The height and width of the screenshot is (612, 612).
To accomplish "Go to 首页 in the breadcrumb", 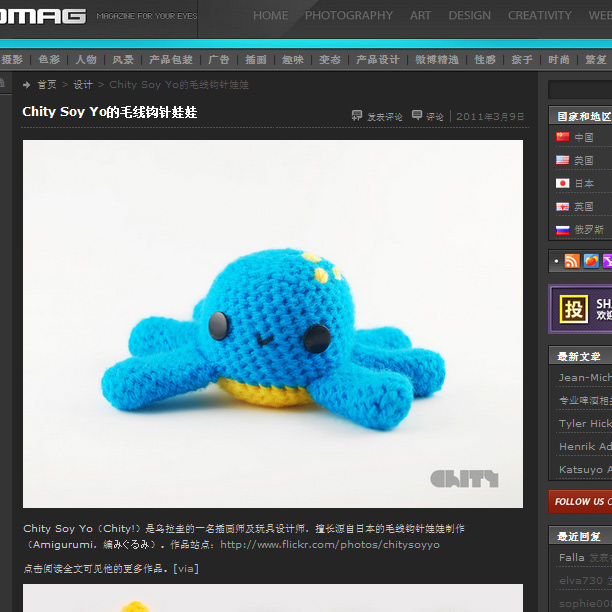I will [x=47, y=85].
